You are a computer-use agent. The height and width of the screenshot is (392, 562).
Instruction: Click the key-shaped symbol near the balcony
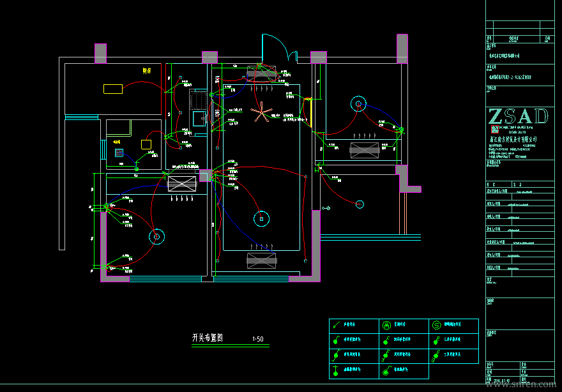(326, 208)
